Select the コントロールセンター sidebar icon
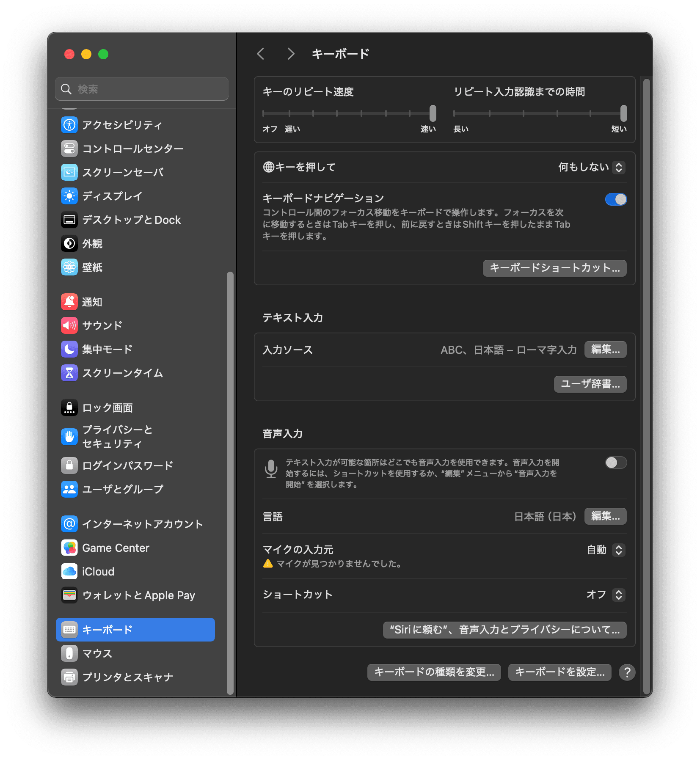This screenshot has height=760, width=700. pyautogui.click(x=132, y=149)
